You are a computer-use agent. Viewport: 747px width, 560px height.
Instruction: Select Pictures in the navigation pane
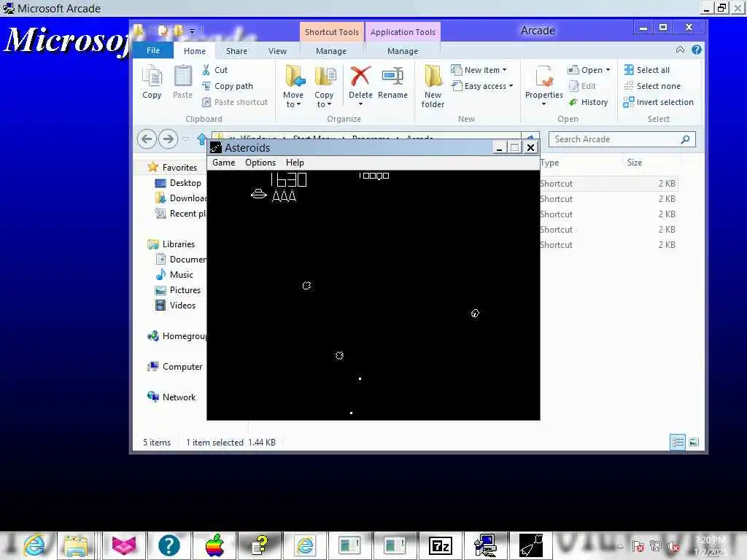(x=178, y=290)
